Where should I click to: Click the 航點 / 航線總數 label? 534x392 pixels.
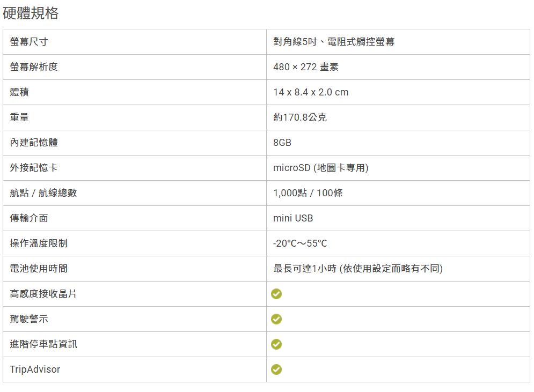(x=43, y=193)
